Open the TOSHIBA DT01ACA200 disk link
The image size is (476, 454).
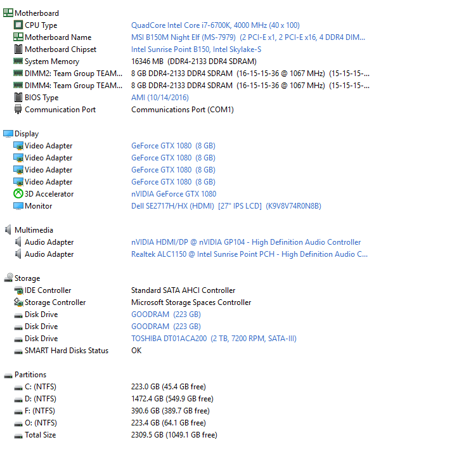(x=214, y=339)
